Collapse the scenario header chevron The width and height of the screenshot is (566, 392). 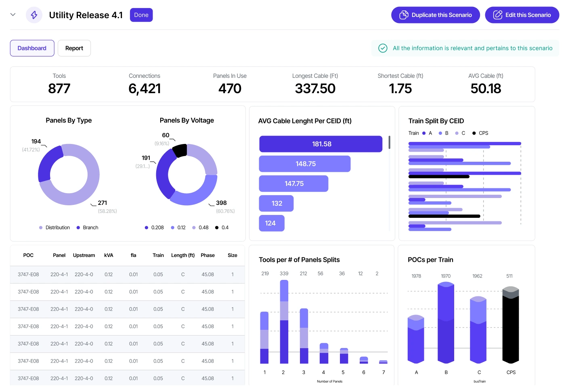click(13, 15)
